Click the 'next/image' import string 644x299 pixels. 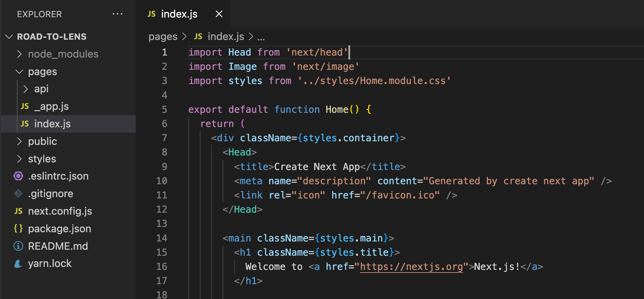pyautogui.click(x=326, y=66)
